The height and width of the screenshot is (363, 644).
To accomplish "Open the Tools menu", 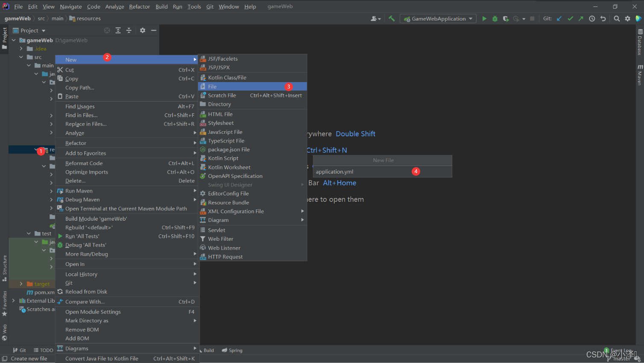I will coord(194,6).
